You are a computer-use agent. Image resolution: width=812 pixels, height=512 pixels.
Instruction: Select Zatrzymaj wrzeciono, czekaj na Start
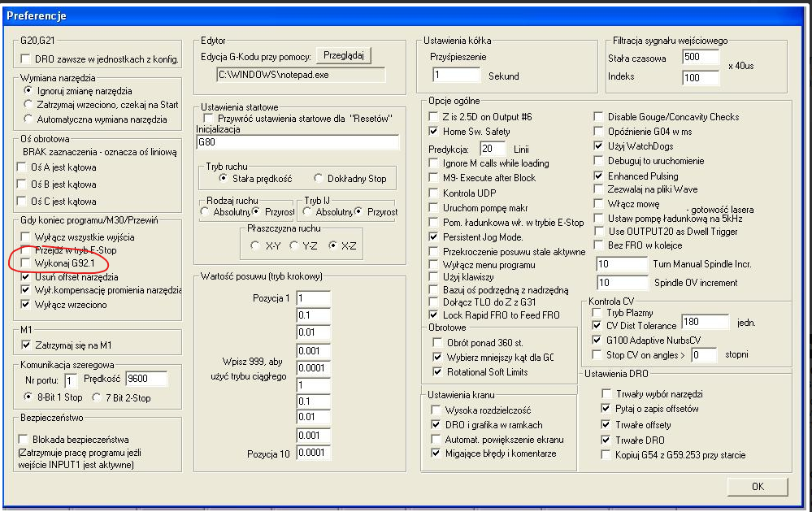[x=28, y=105]
